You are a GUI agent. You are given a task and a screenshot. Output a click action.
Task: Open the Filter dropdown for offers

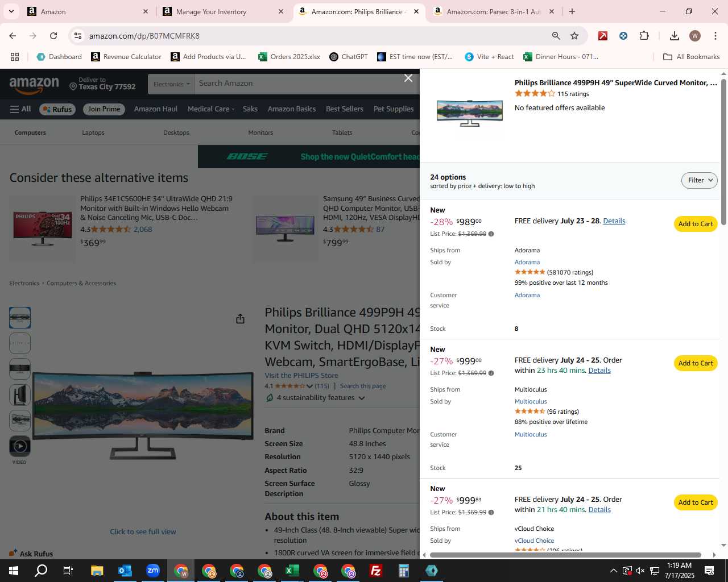tap(699, 180)
